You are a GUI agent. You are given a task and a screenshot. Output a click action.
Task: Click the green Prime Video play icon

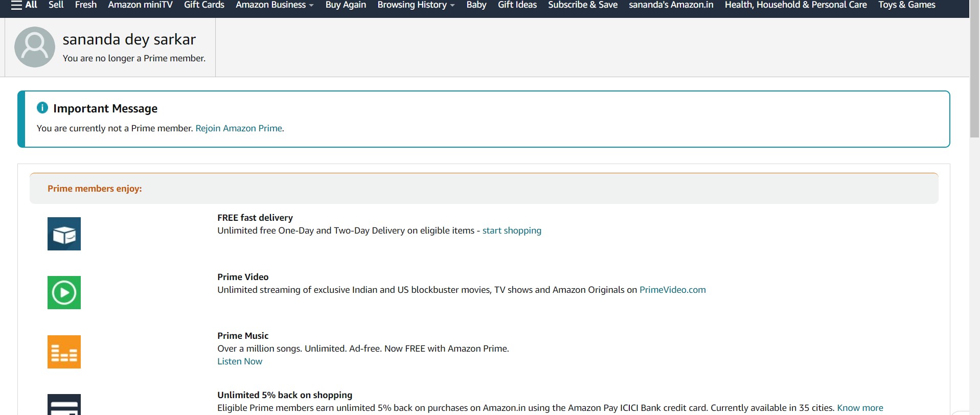point(64,293)
